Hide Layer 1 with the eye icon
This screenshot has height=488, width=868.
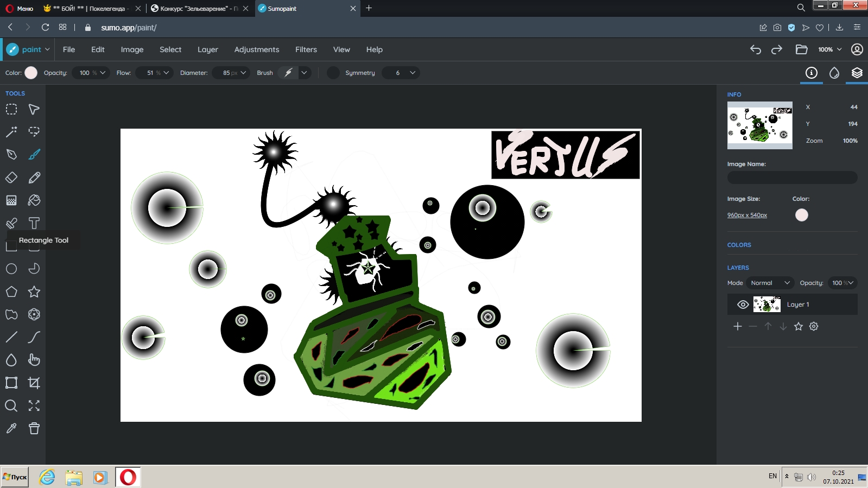coord(743,305)
